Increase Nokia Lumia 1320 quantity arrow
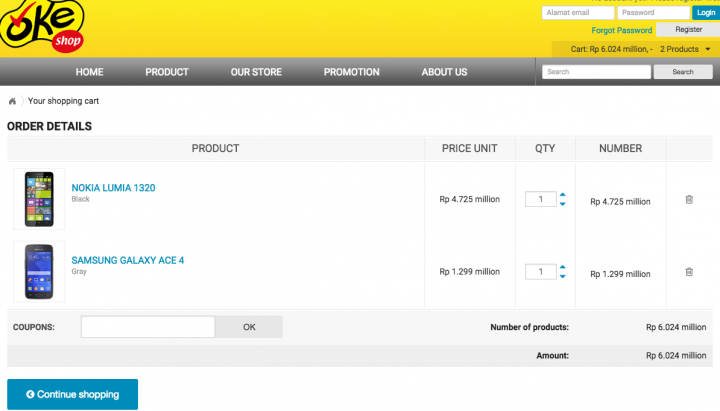This screenshot has height=411, width=720. click(562, 195)
